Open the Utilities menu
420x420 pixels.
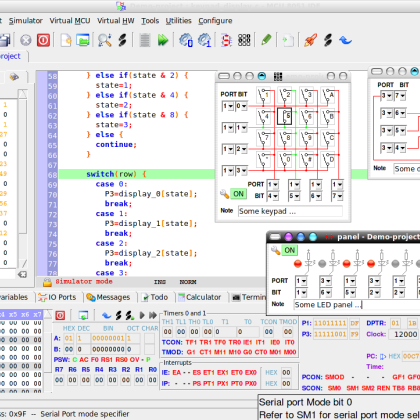[179, 21]
